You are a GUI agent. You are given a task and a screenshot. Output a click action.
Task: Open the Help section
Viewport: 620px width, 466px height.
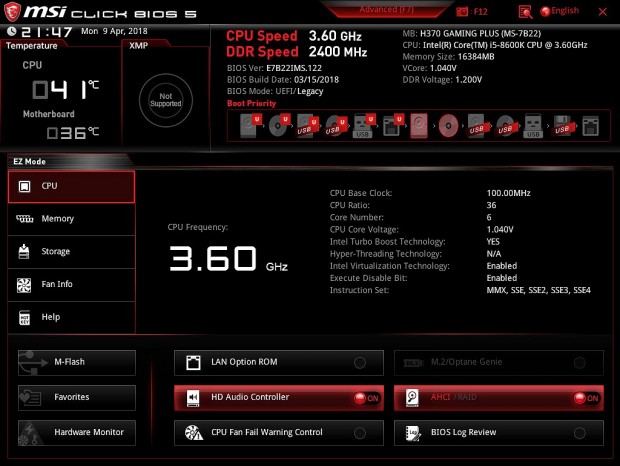pyautogui.click(x=72, y=317)
